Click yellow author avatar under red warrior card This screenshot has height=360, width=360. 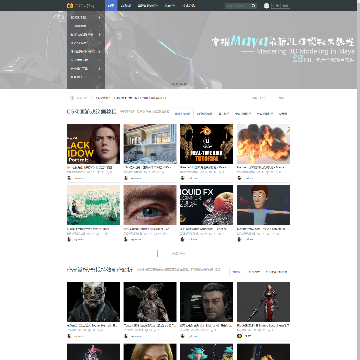[239, 336]
